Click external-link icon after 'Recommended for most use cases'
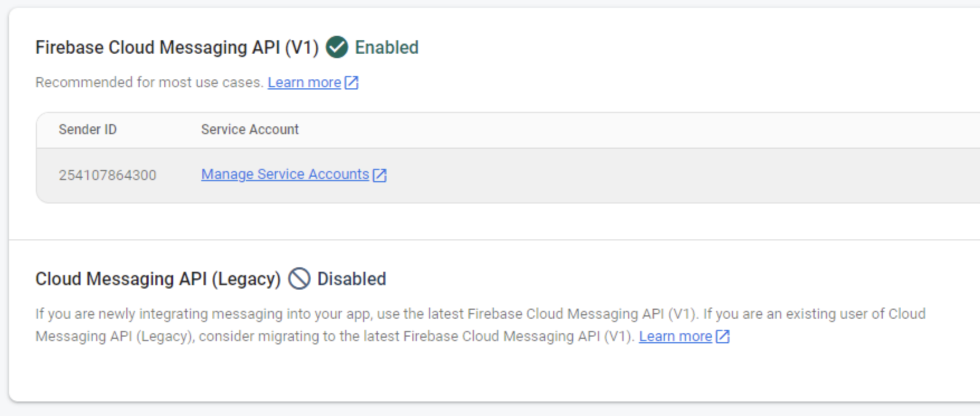This screenshot has height=416, width=980. pos(351,83)
